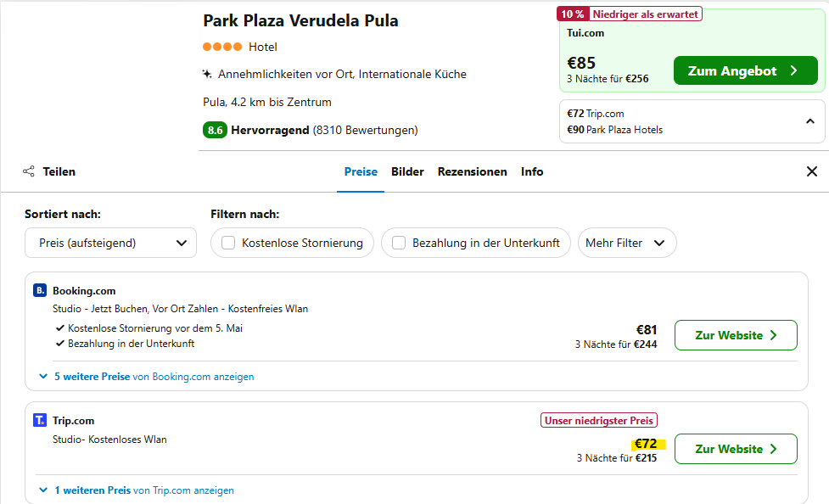829x504 pixels.
Task: Click the green 8.6 rating badge
Action: (x=215, y=130)
